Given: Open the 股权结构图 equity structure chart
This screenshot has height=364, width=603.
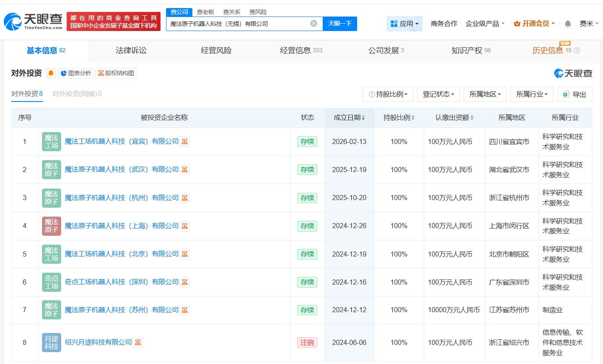Looking at the screenshot, I should (x=116, y=73).
